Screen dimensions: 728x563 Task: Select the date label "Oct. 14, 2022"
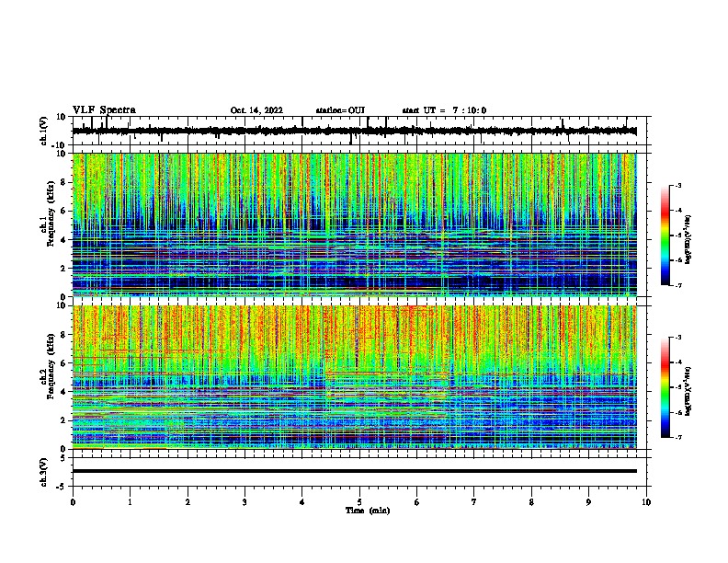[256, 110]
